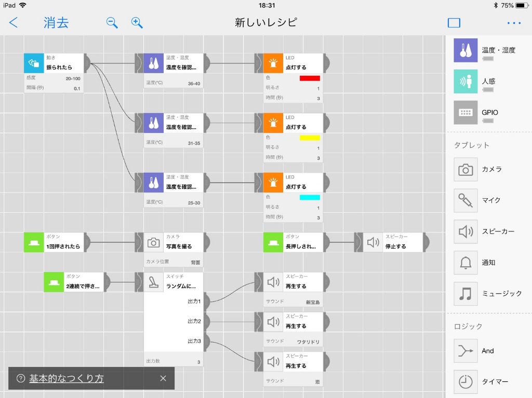Open the 長押しされ… button block
532x398 pixels.
tap(293, 242)
